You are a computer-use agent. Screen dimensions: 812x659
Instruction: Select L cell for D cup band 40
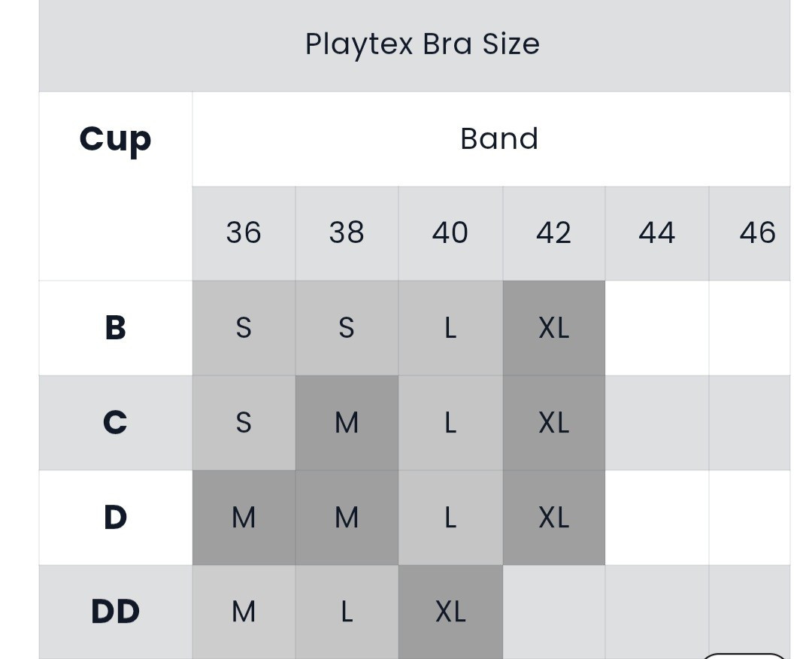tap(450, 518)
